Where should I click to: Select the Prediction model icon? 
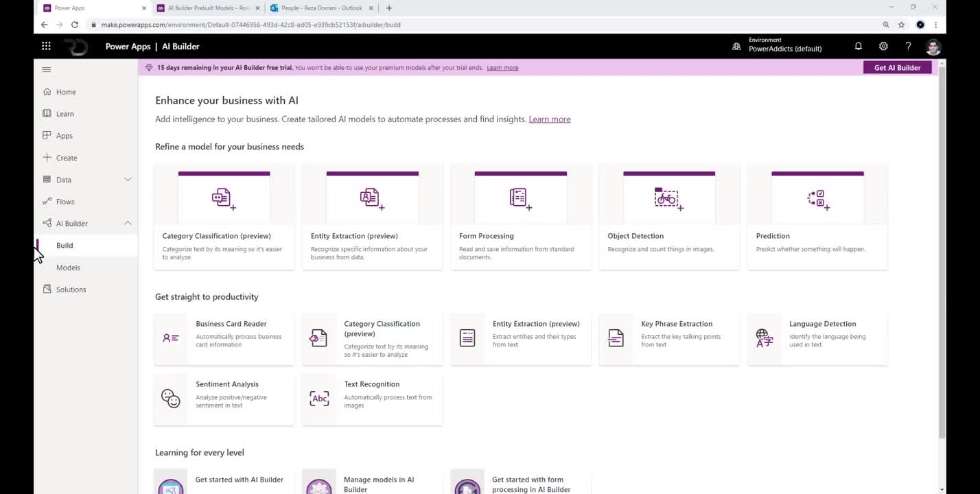817,200
